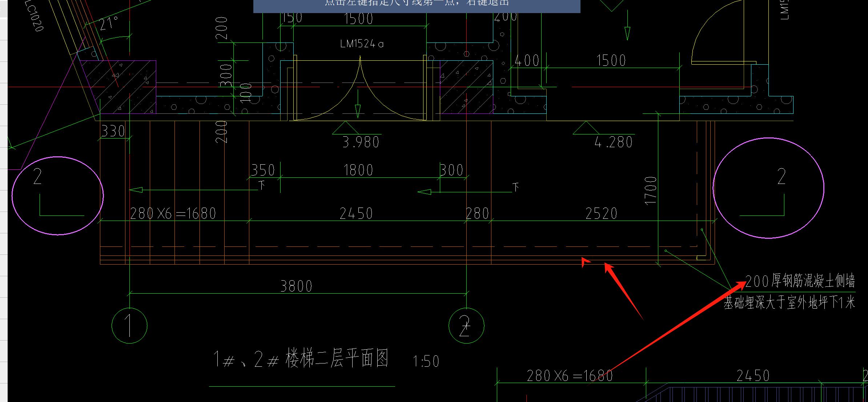Click the elevation triangle above 4.280
Screen dimensions: 868x402
coord(586,128)
